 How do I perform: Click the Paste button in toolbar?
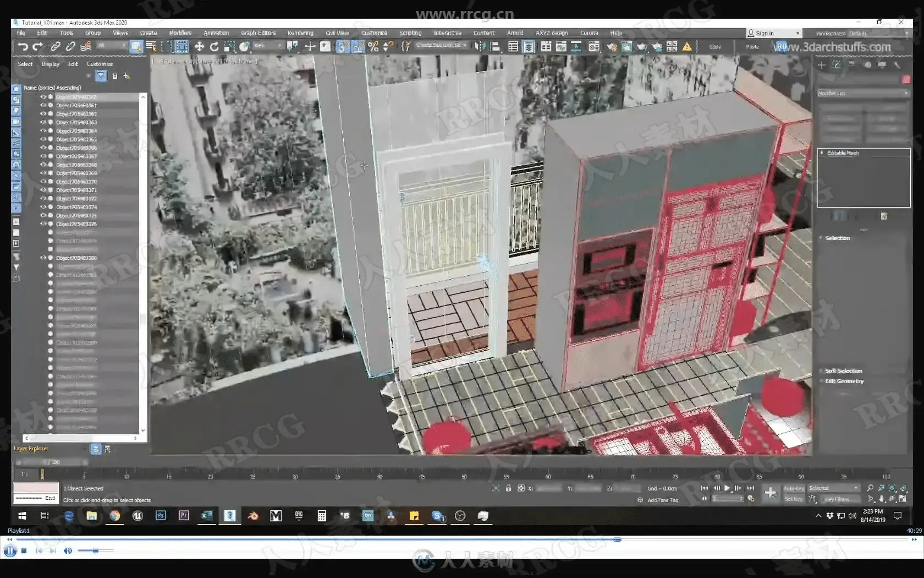pyautogui.click(x=752, y=47)
